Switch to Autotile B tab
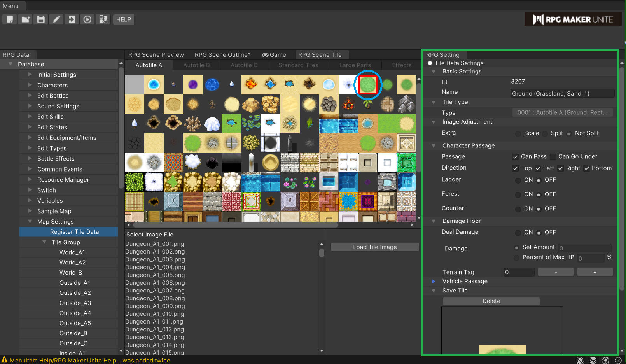Screen dimensions: 626x364 196,65
